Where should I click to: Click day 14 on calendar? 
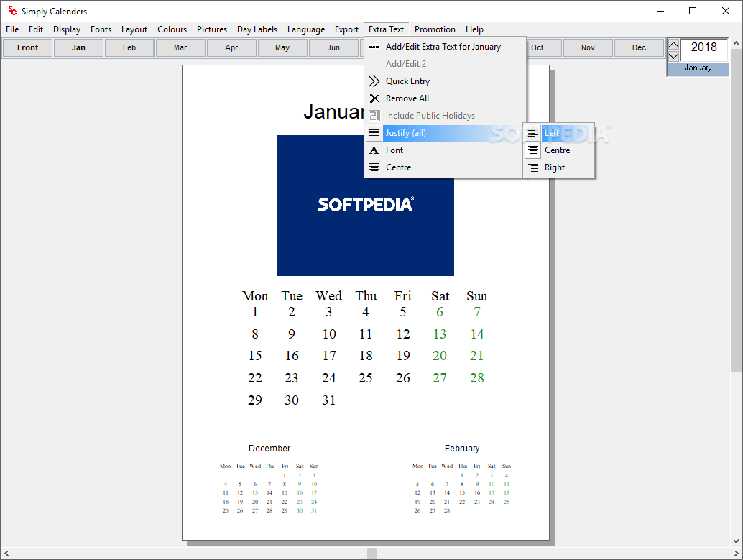point(476,334)
